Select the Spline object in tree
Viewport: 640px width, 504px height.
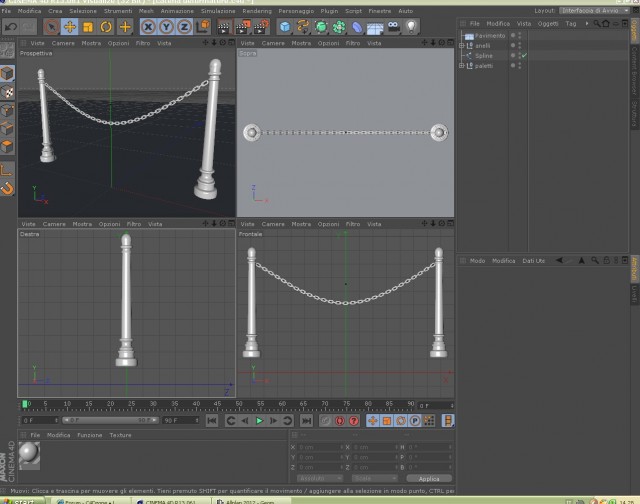click(484, 56)
